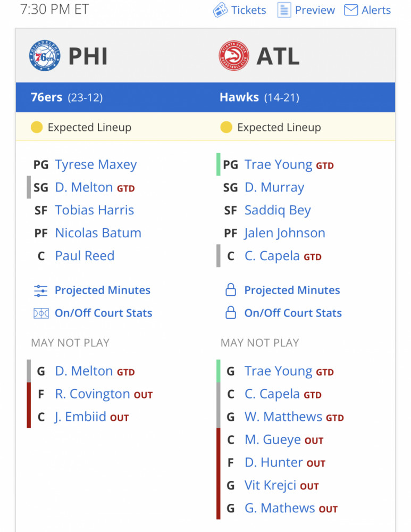This screenshot has height=532, width=411.
Task: Click the Tickets icon
Action: click(220, 10)
